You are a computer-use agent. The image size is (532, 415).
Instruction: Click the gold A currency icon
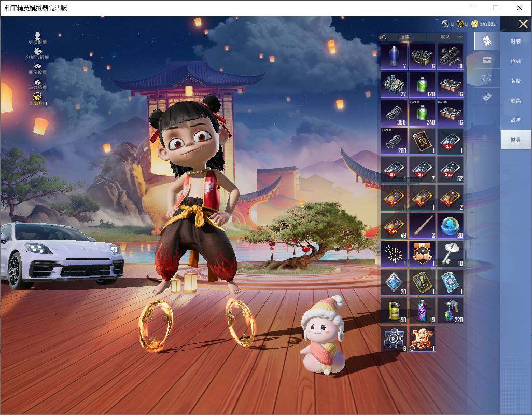[x=460, y=24]
